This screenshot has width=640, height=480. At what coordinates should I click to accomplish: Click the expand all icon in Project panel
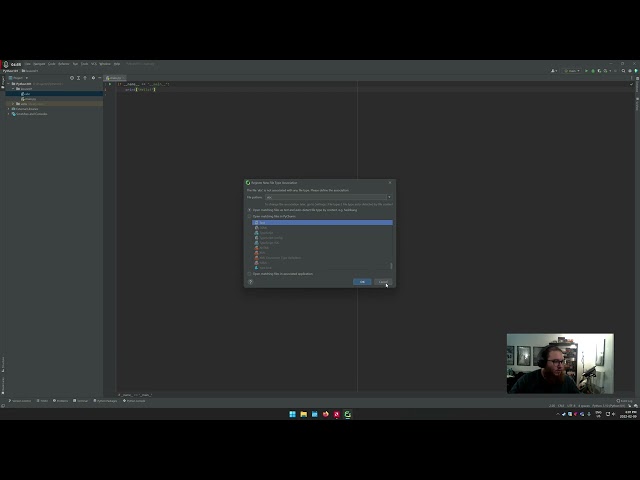(78, 78)
